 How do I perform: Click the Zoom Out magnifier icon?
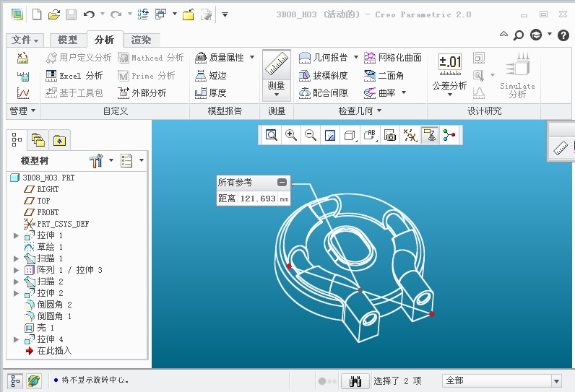pyautogui.click(x=311, y=135)
